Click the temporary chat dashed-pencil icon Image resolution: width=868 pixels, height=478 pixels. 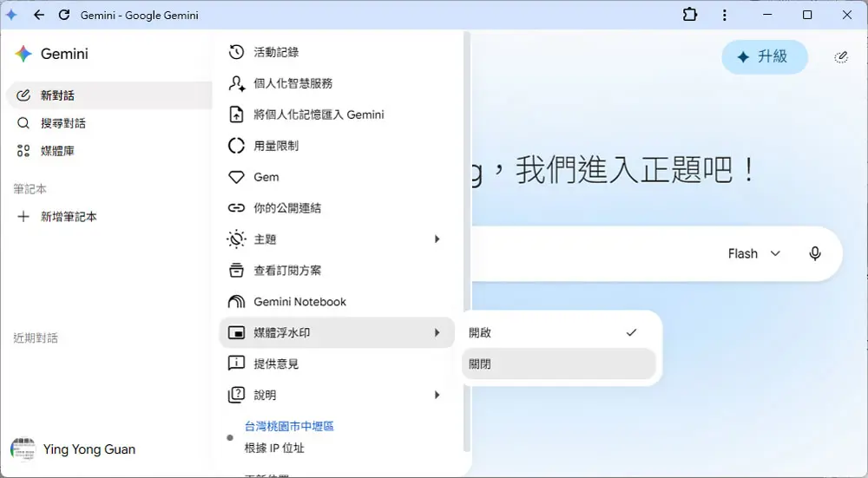[841, 56]
